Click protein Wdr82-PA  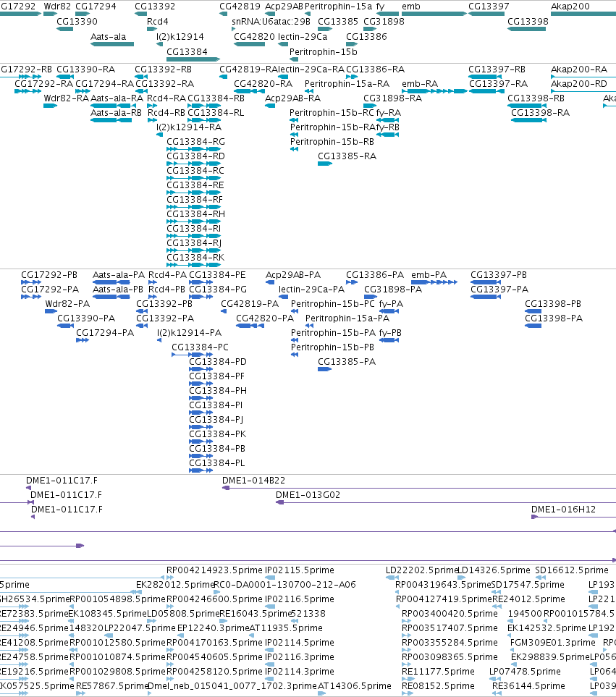(x=67, y=303)
